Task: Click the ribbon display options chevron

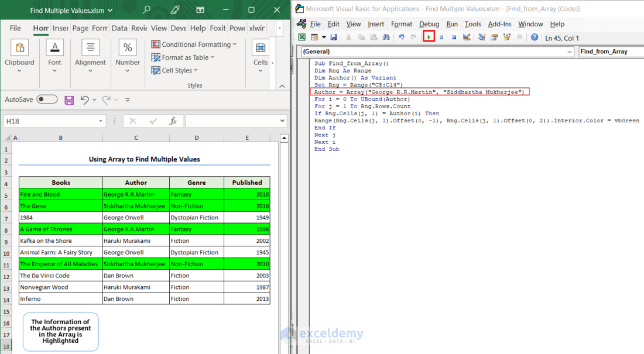Action: 282,87
